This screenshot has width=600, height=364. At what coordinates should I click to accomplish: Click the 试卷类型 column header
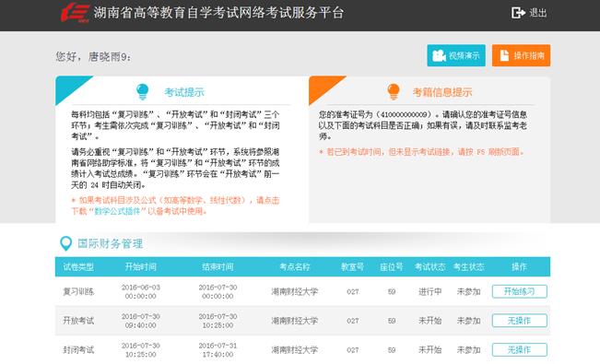coord(78,267)
